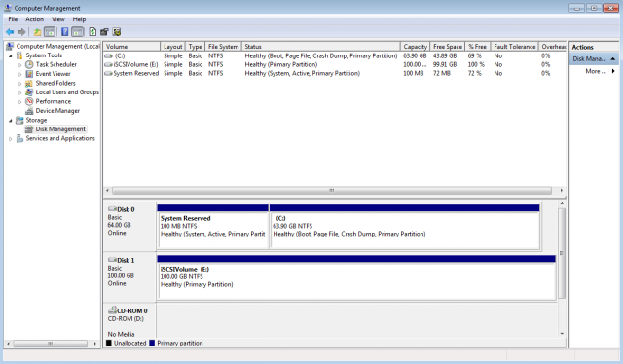Click the Unallocated black legend swatch
Image resolution: width=623 pixels, height=364 pixels.
pyautogui.click(x=108, y=343)
